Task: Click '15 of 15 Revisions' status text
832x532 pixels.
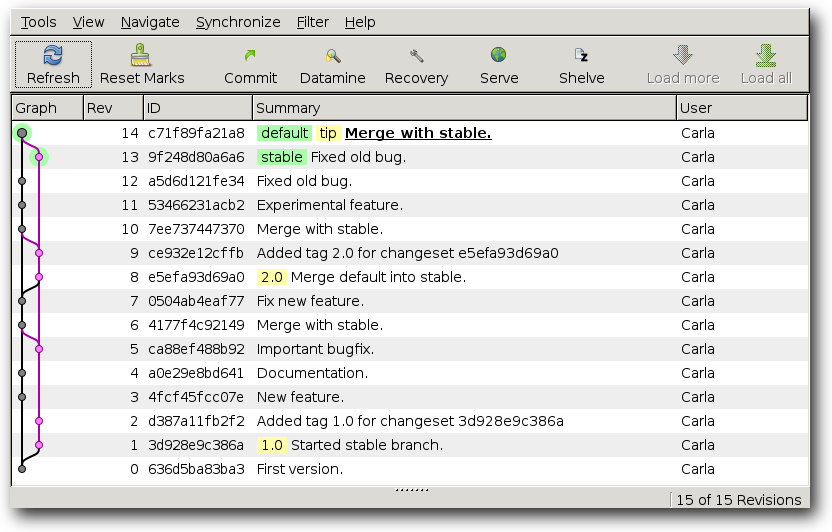Action: pos(739,500)
